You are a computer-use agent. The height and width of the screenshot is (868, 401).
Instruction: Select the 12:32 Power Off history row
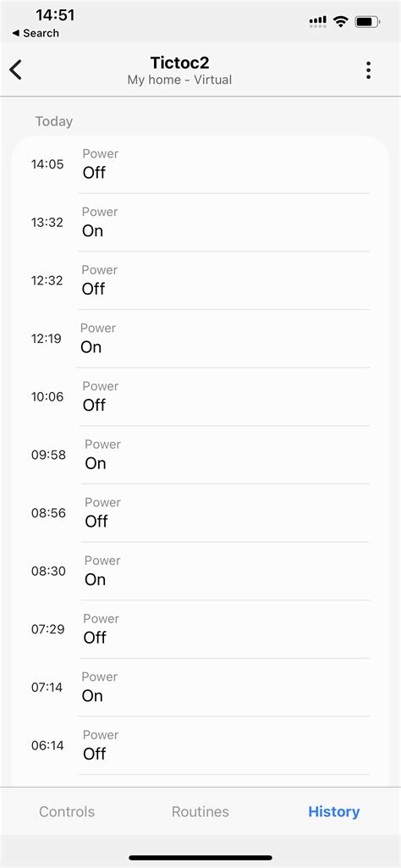pos(200,280)
